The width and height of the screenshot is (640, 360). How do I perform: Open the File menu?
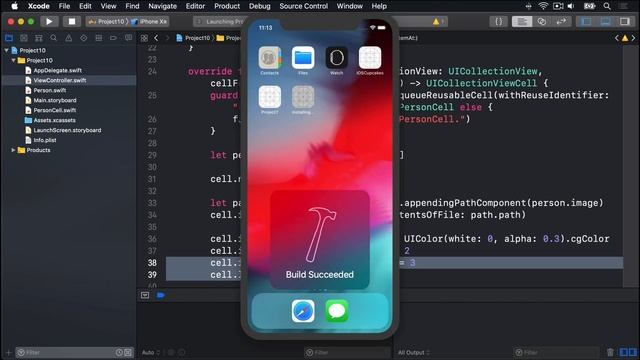click(x=64, y=6)
